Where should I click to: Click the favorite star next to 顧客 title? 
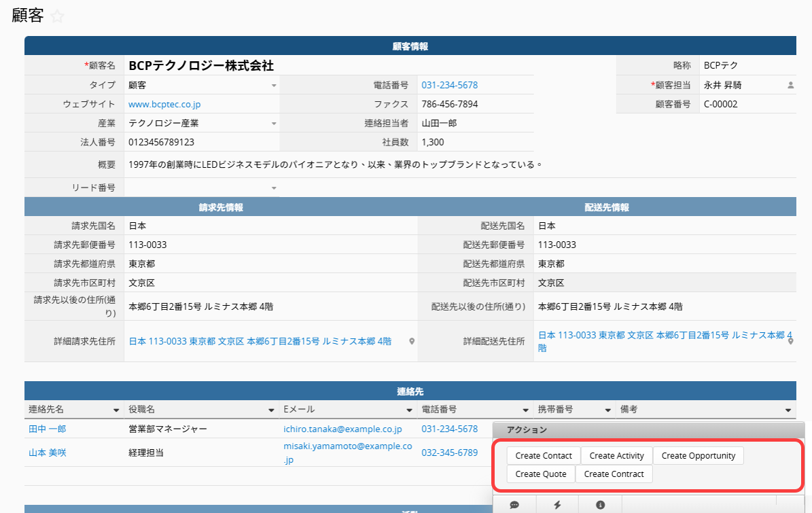[x=58, y=17]
